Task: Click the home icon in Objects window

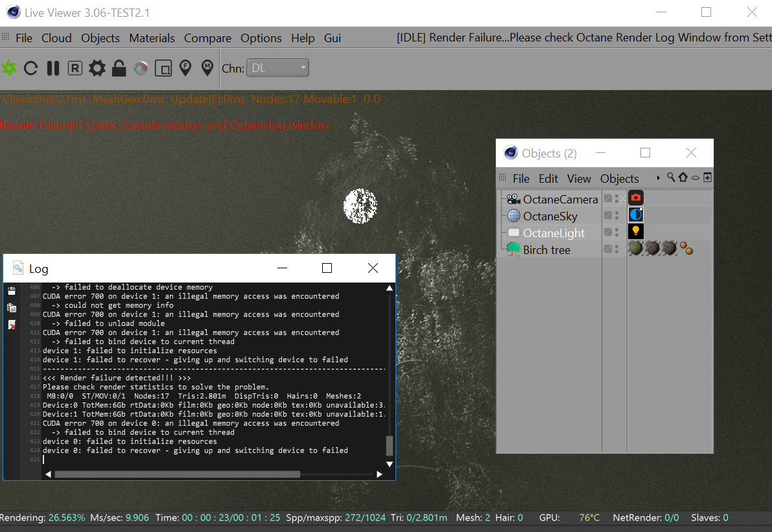Action: [x=683, y=177]
